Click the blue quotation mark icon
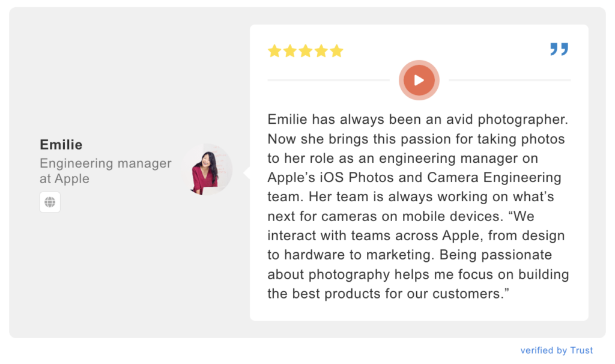 [559, 49]
